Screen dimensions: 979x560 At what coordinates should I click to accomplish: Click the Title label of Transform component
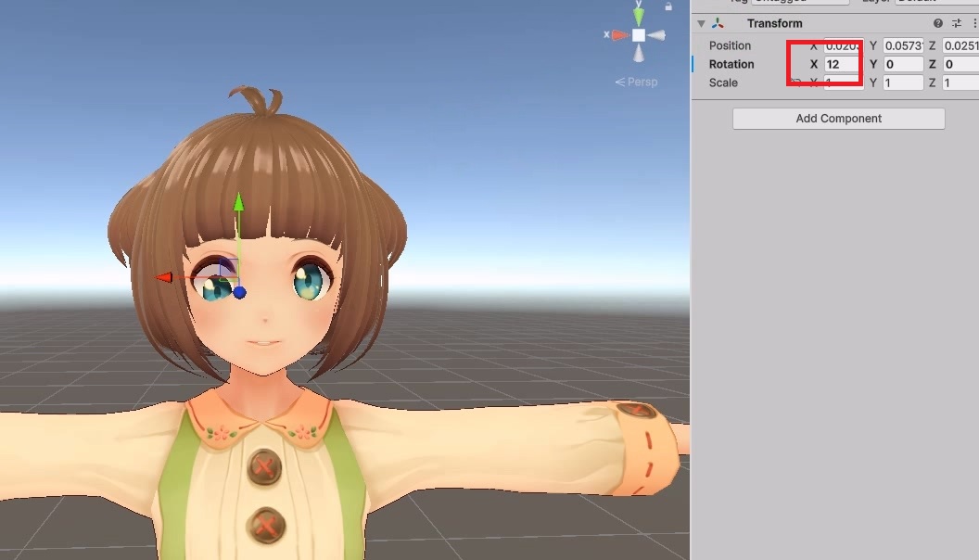(774, 24)
